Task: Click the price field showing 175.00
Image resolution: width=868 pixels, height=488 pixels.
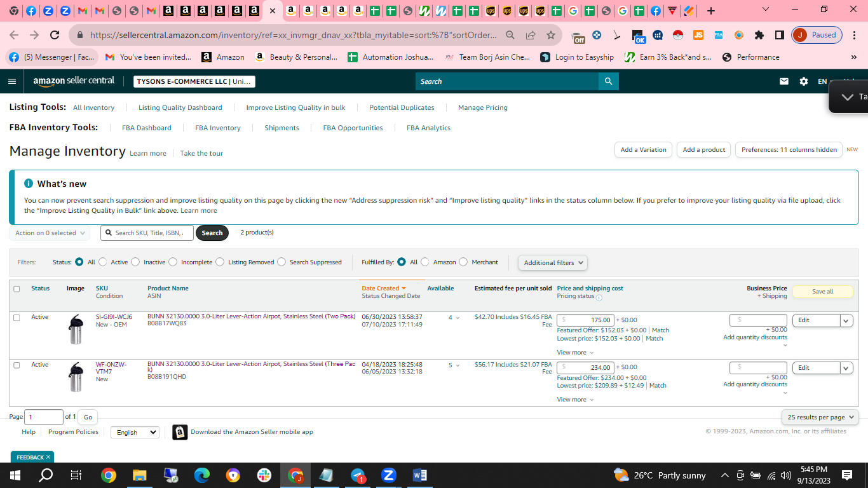Action: coord(585,320)
